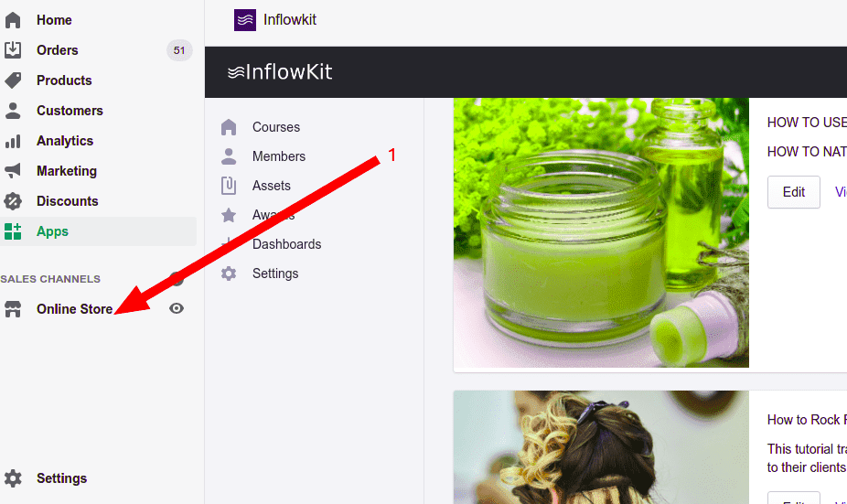Click the Settings gear icon at bottom left
Image resolution: width=847 pixels, height=504 pixels.
(x=13, y=478)
